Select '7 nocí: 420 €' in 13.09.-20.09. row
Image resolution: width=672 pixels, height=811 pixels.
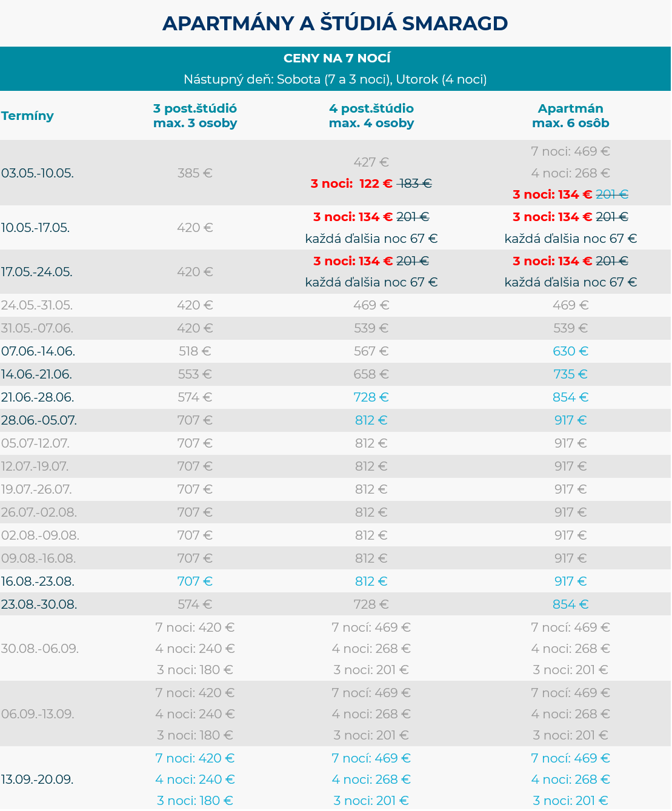(195, 758)
